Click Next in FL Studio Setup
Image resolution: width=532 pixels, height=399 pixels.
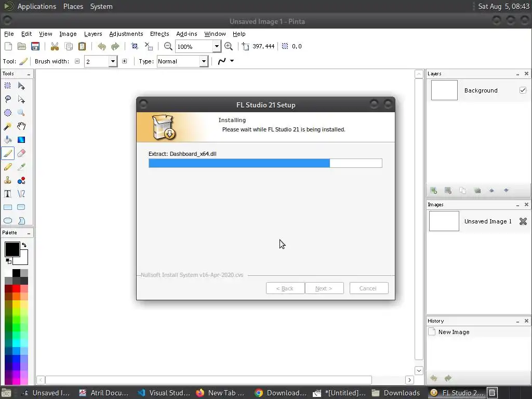tap(324, 288)
